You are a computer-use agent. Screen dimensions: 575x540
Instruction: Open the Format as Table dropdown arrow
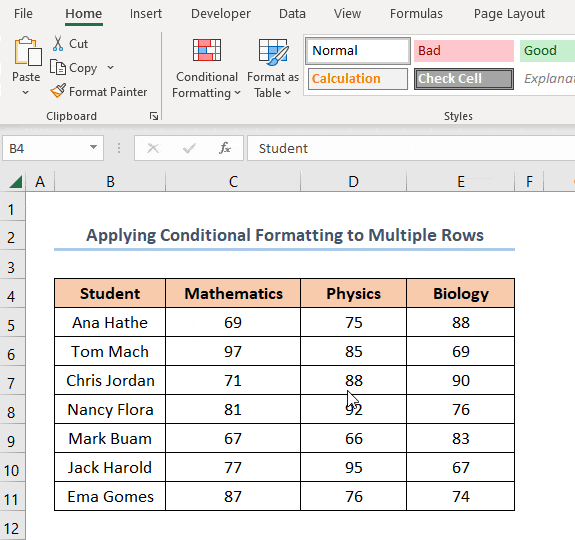287,93
